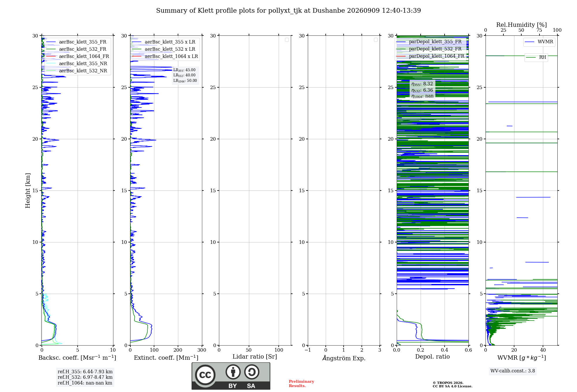Click the Ångström Exp. axis label
This screenshot has height=392, width=577.
(x=344, y=358)
